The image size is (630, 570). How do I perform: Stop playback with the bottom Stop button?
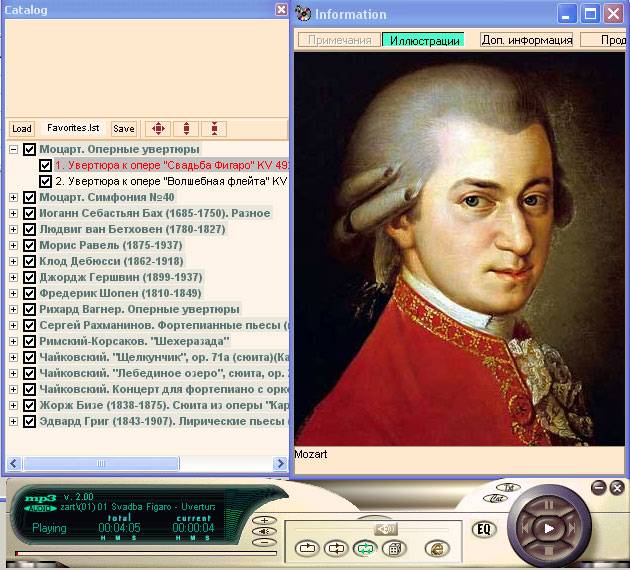[x=549, y=550]
